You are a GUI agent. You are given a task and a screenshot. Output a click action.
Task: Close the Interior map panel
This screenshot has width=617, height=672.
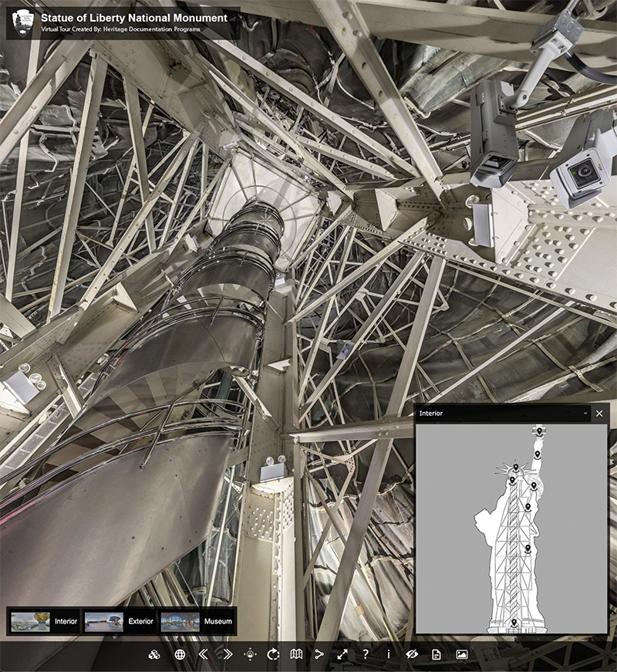(x=599, y=414)
